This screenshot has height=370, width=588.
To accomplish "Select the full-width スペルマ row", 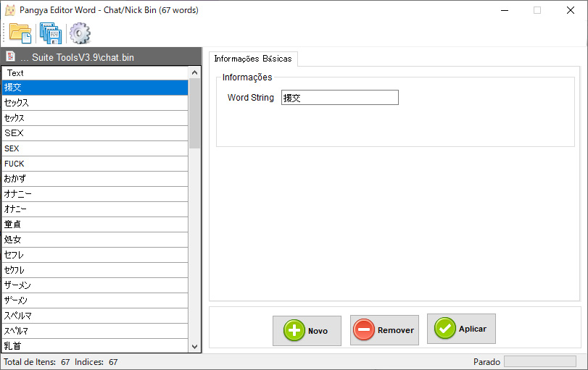I will 95,316.
